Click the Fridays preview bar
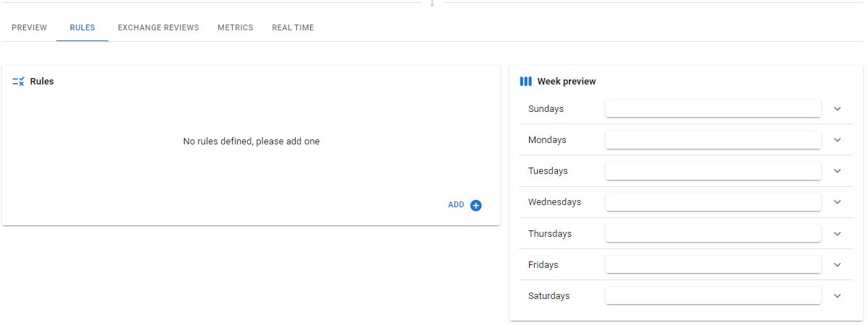Viewport: 868px width, 325px height. click(713, 265)
